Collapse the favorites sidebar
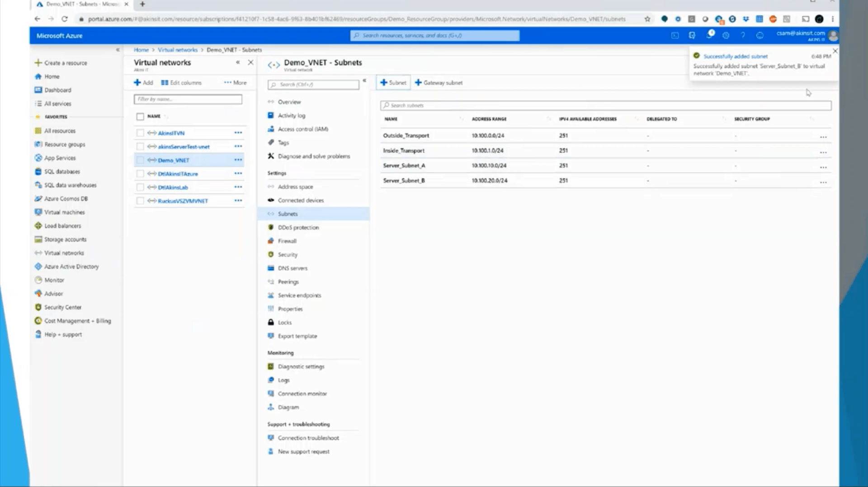 (x=117, y=50)
